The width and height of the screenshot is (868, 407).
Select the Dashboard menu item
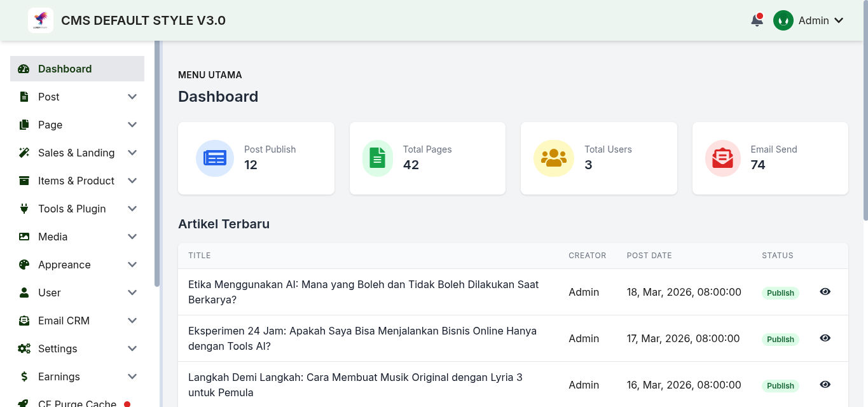click(77, 69)
